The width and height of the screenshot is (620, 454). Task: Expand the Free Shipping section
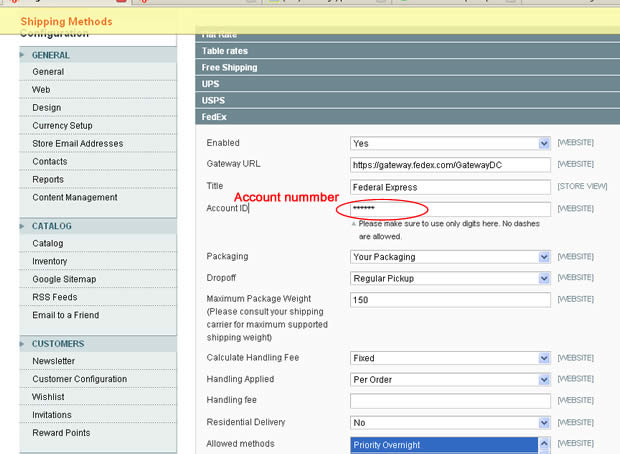pyautogui.click(x=408, y=68)
